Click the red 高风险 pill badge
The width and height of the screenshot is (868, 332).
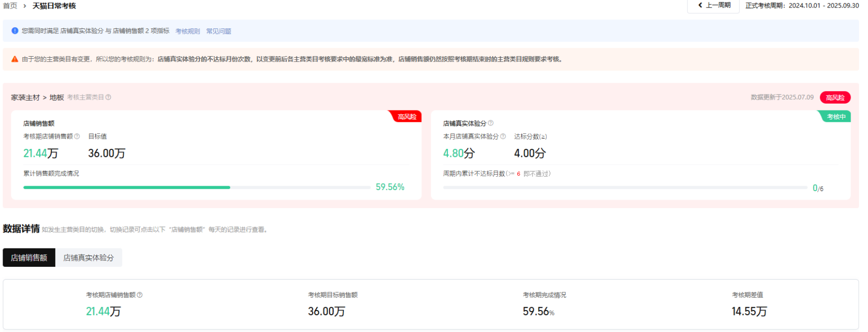pos(835,98)
